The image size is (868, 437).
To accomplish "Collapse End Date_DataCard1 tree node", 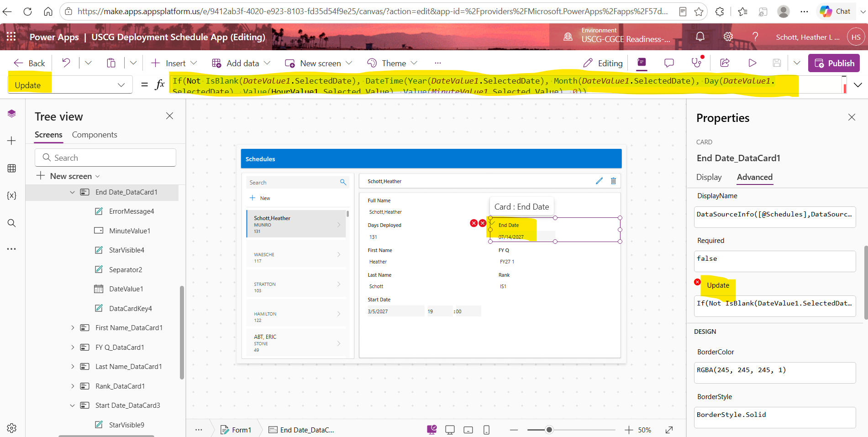I will [72, 192].
